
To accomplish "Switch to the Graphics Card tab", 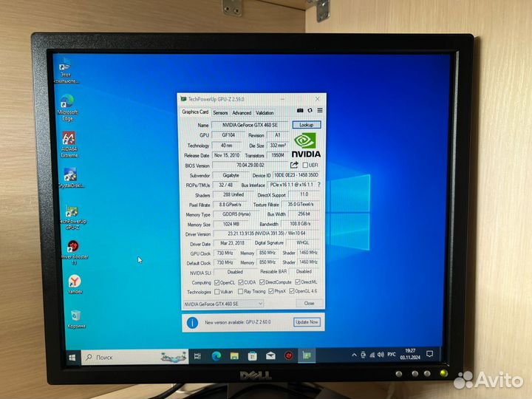I will [x=195, y=112].
